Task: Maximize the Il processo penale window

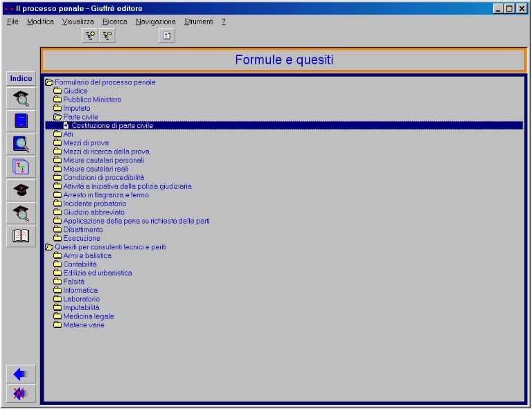Action: point(509,8)
